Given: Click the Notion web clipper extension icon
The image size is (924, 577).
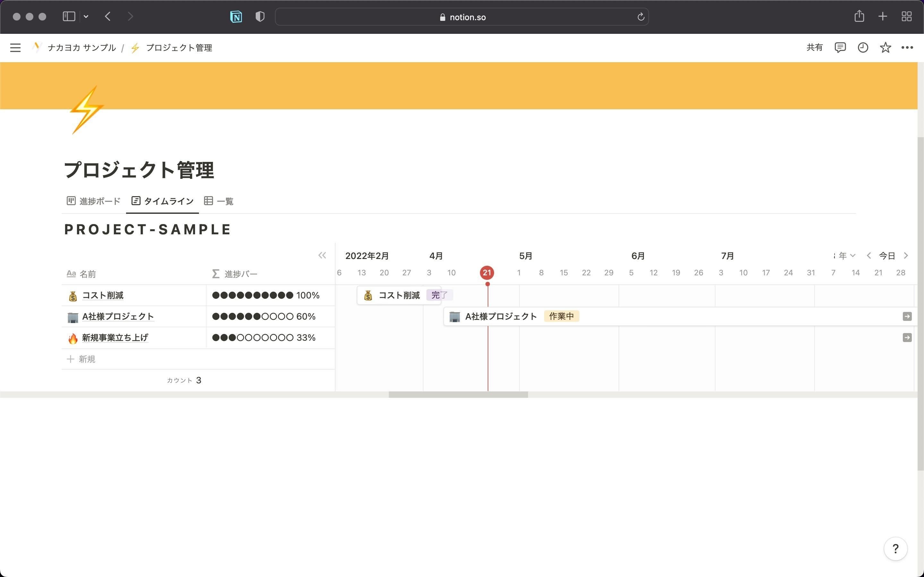Looking at the screenshot, I should 236,17.
